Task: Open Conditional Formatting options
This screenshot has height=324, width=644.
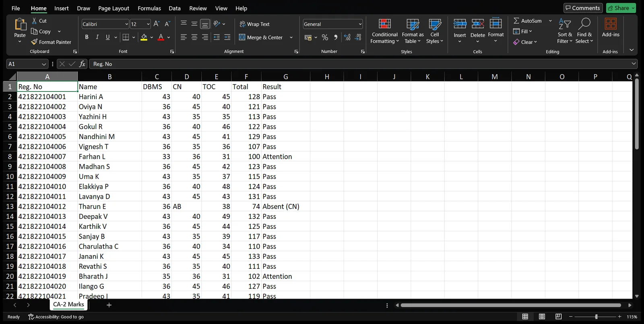Action: click(384, 31)
